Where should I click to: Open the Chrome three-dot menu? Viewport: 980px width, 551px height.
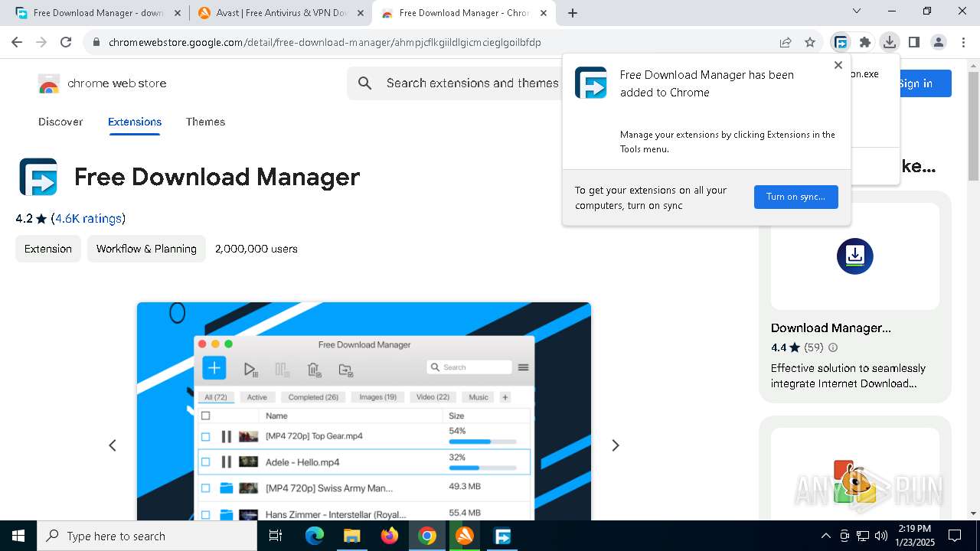pyautogui.click(x=963, y=42)
